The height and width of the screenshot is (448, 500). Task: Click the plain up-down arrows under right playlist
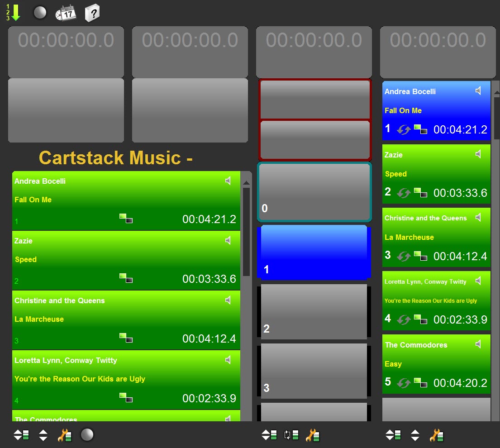point(415,435)
